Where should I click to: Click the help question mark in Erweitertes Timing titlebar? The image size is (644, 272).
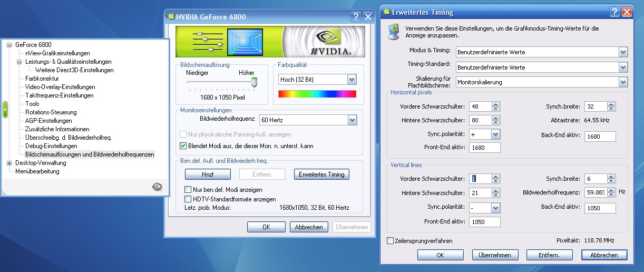614,12
